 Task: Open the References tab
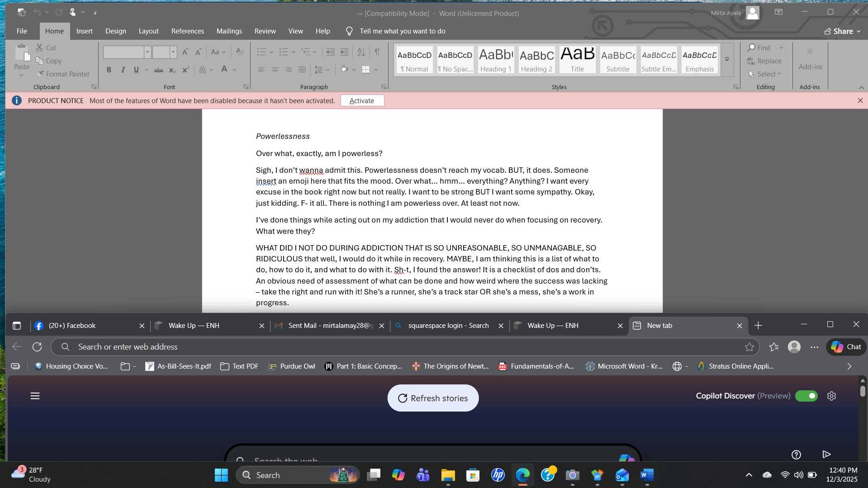coord(188,31)
